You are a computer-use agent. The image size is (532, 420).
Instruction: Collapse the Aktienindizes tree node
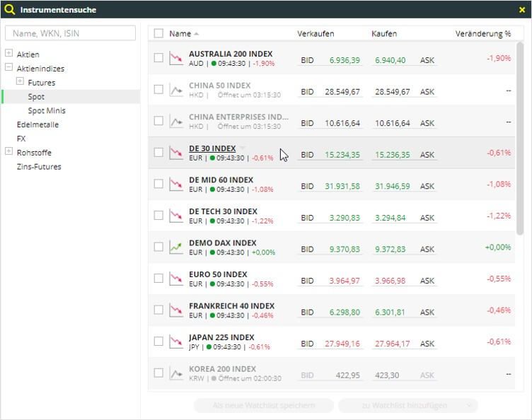(8, 69)
